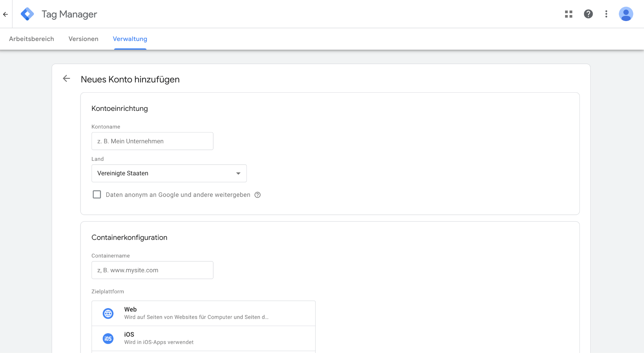Focus the Kontoname input field
The image size is (644, 353).
pos(153,141)
